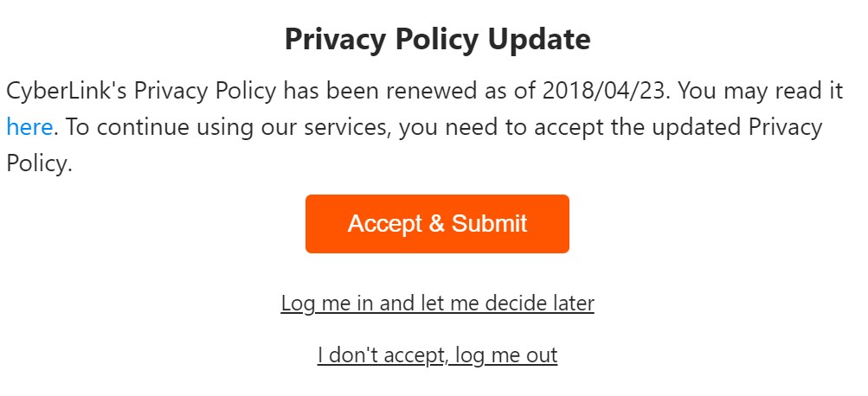Viewport: 868px width, 396px height.
Task: Choose "Log me in and let me decide later"
Action: 437,303
